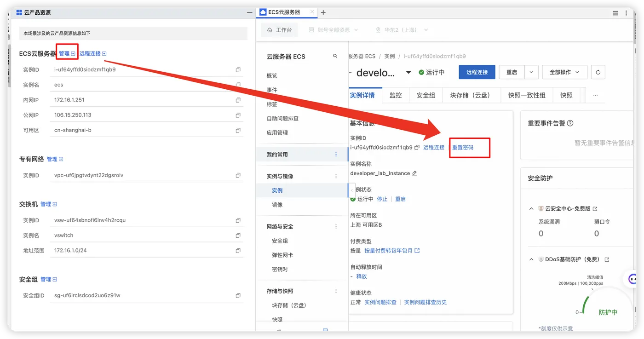Open a new browser tab with plus icon
The image size is (644, 339).
pos(323,12)
